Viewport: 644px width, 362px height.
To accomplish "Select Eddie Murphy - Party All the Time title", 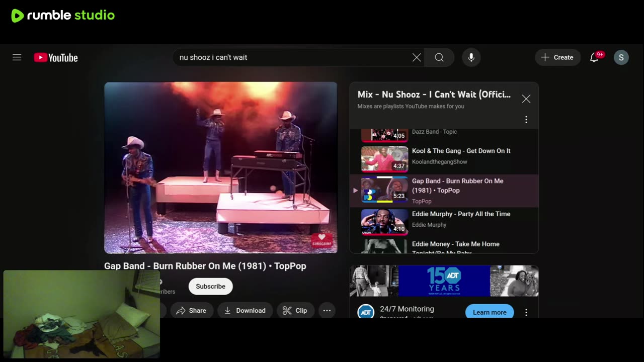I will click(461, 214).
